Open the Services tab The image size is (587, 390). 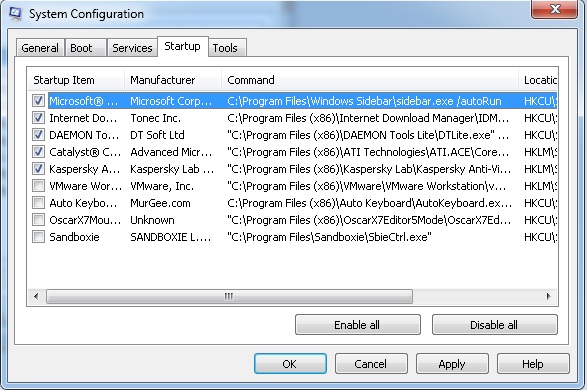(132, 48)
